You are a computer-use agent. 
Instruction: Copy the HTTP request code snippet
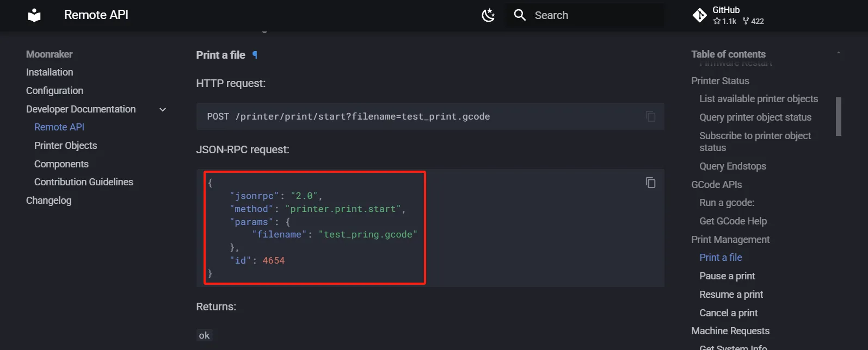650,116
